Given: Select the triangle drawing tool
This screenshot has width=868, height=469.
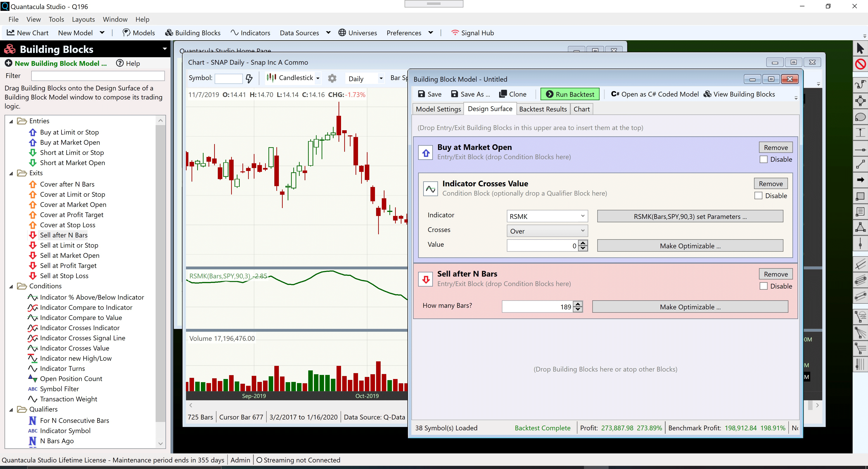Looking at the screenshot, I should pyautogui.click(x=860, y=227).
